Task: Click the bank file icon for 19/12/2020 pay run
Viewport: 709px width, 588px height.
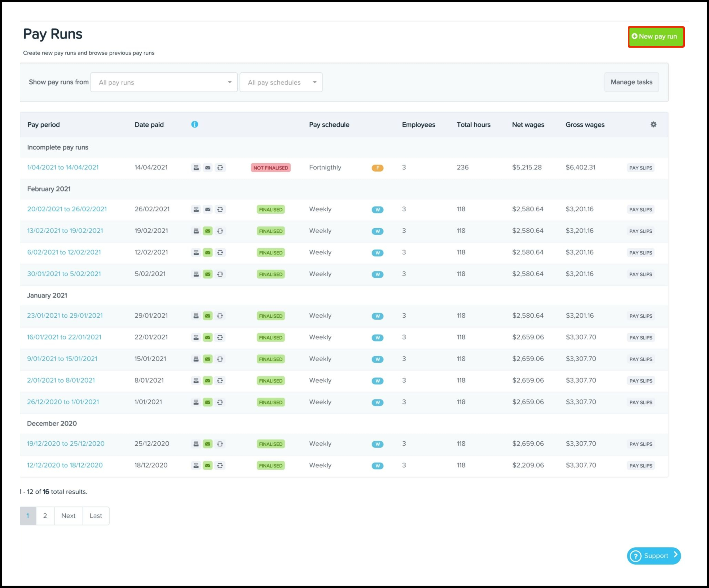Action: (x=196, y=444)
